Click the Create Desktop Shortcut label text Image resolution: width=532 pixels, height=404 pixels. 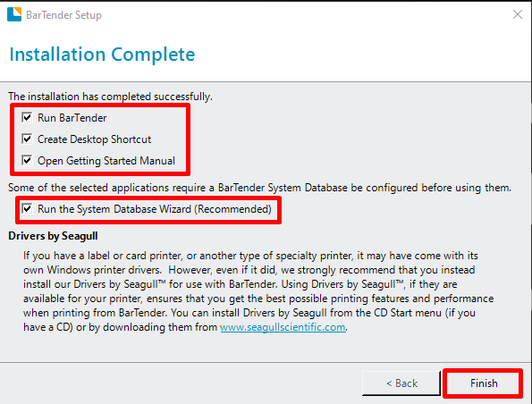point(94,139)
